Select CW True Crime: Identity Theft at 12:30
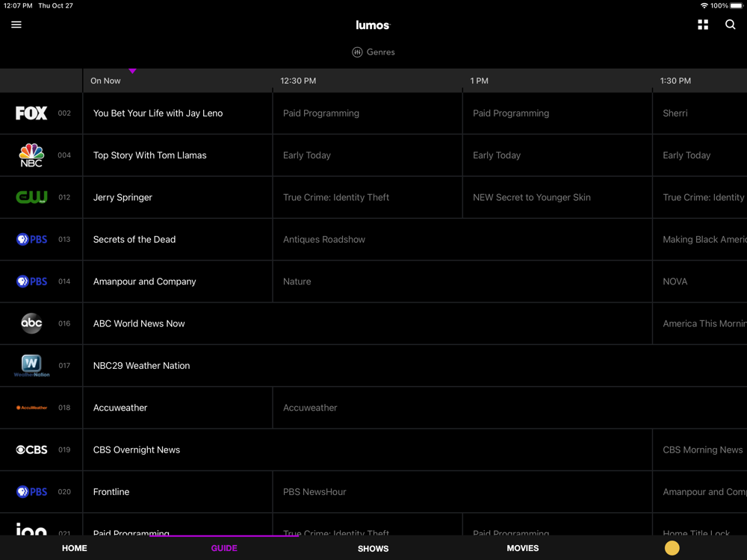This screenshot has width=747, height=560. 368,197
